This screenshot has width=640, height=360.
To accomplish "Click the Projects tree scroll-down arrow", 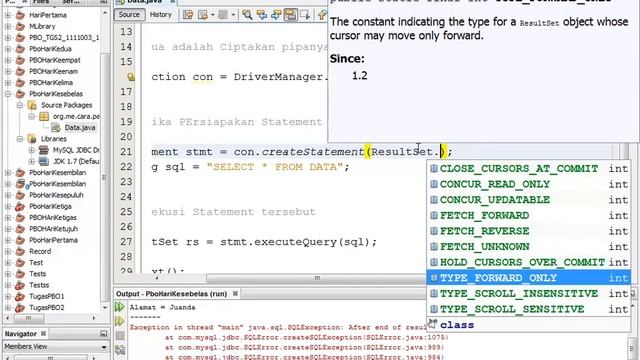I will (x=105, y=308).
